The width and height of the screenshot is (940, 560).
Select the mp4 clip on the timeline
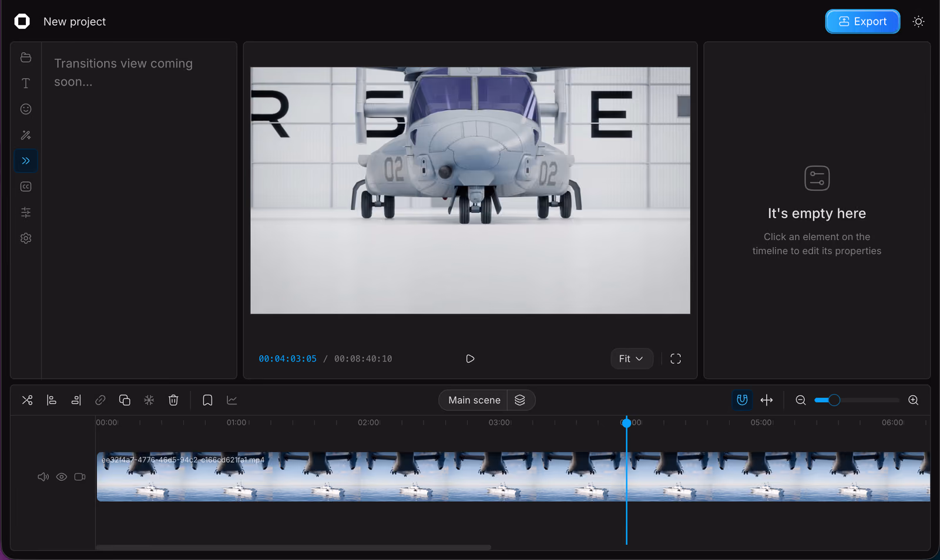click(513, 477)
